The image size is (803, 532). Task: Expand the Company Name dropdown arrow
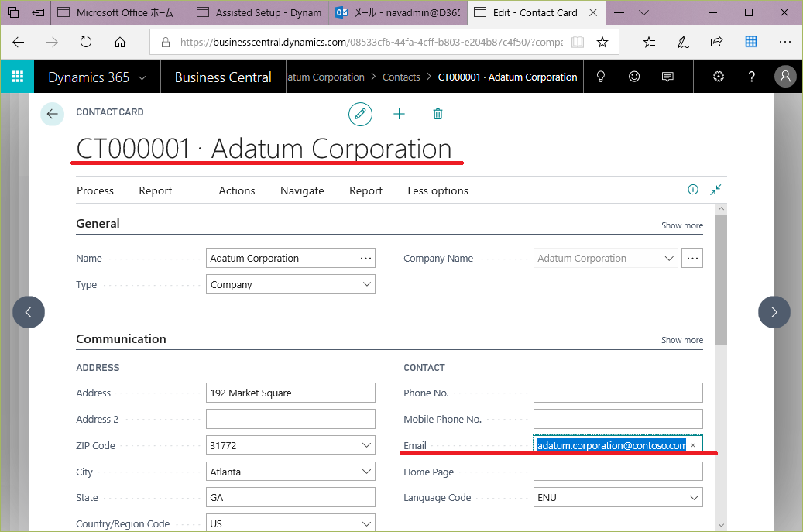tap(669, 259)
